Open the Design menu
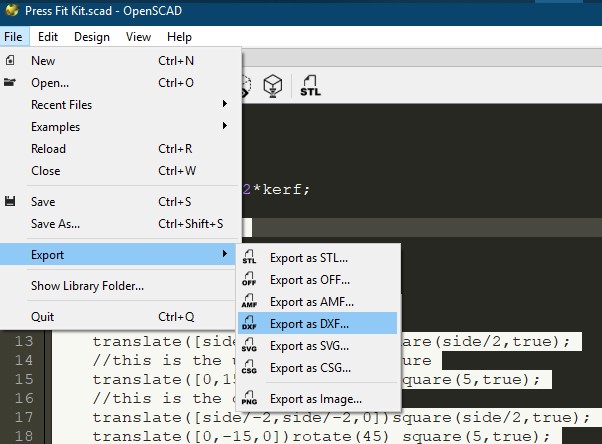 92,37
